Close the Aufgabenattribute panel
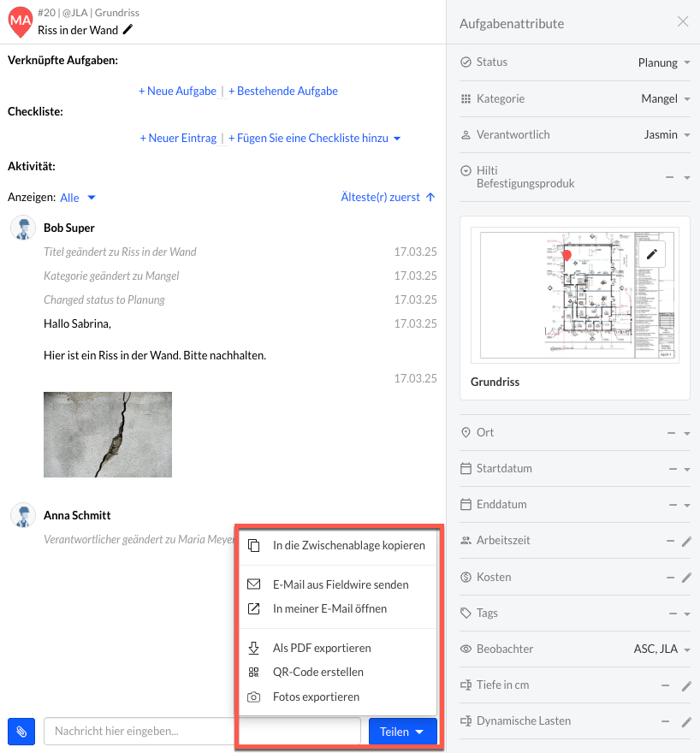 click(683, 22)
